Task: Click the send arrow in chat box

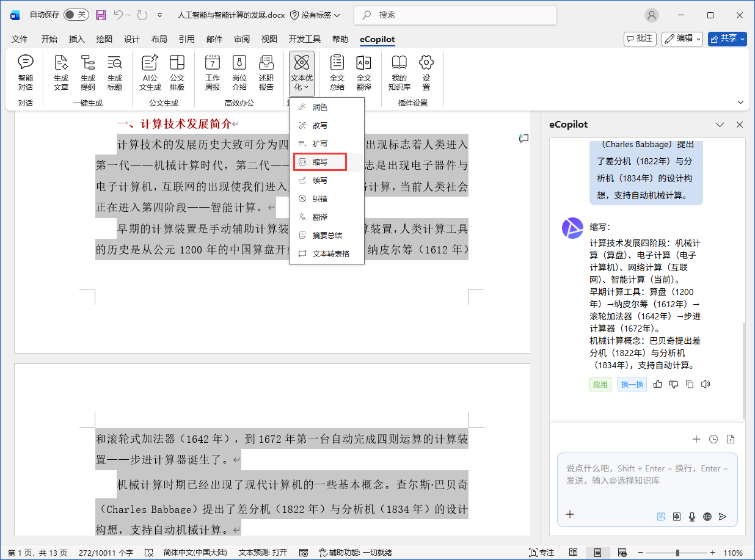Action: 723,516
